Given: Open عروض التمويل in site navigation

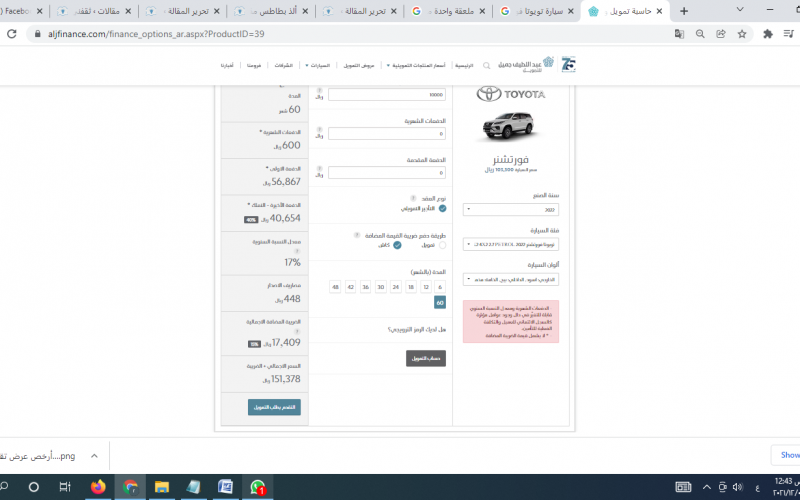Looking at the screenshot, I should click(359, 65).
